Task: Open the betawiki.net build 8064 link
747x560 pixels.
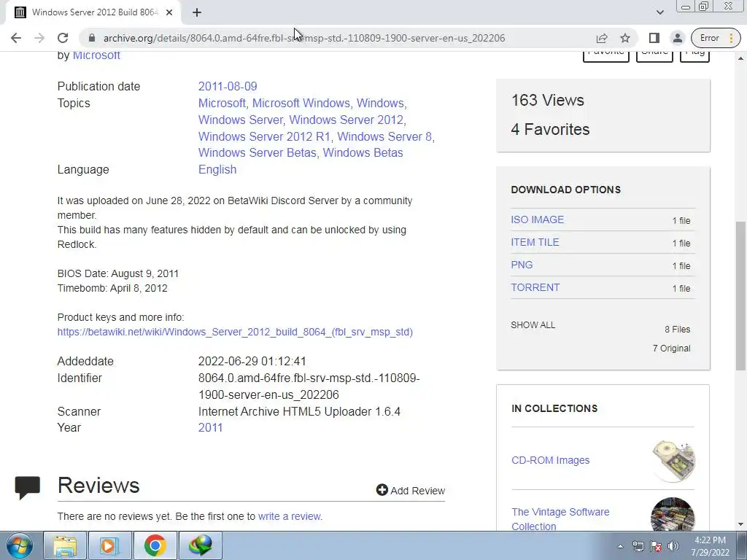Action: pyautogui.click(x=235, y=332)
